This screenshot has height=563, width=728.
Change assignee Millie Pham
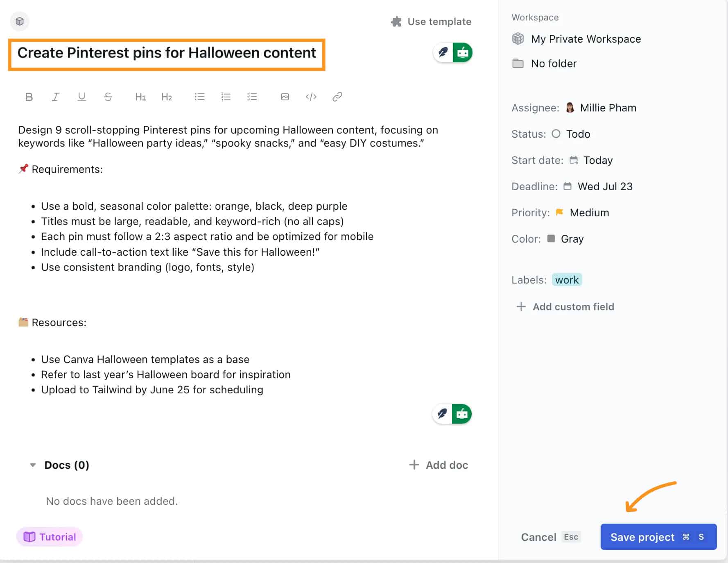601,108
